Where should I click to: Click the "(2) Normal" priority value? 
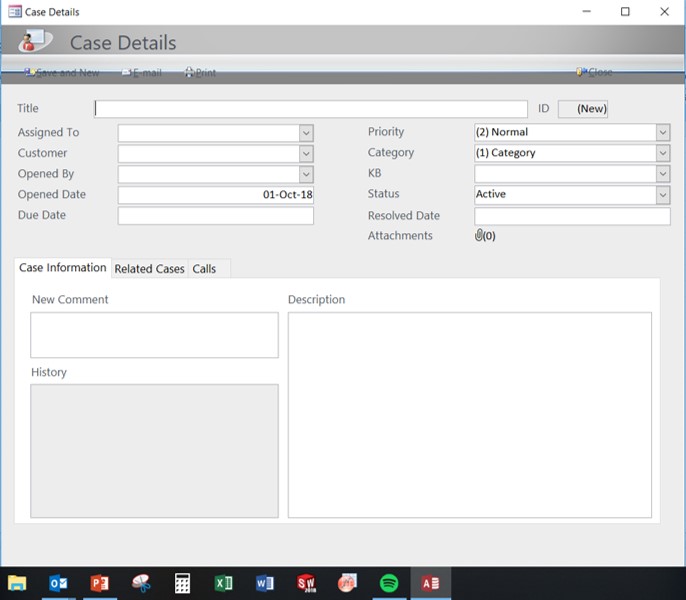(502, 132)
